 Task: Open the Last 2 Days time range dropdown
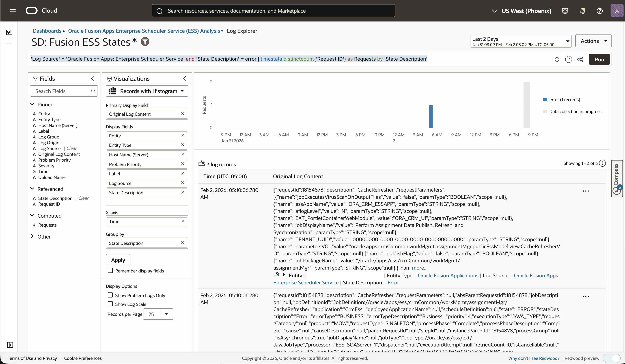pyautogui.click(x=521, y=41)
